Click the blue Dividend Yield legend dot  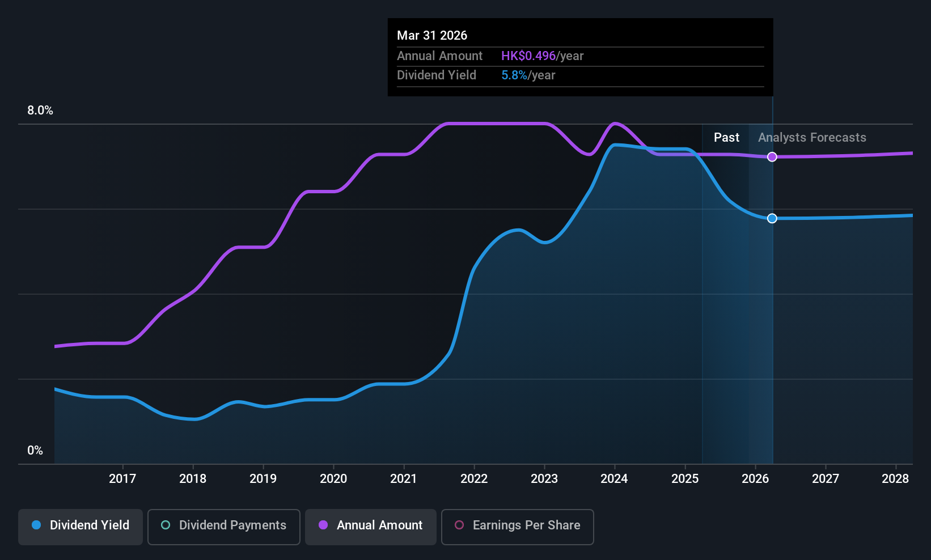36,525
